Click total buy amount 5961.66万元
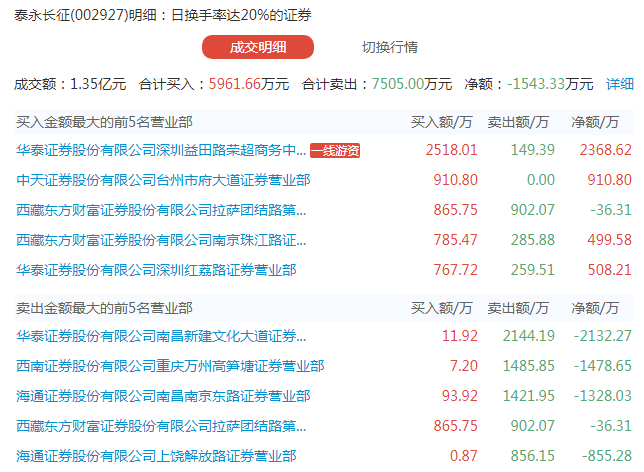This screenshot has width=644, height=472. (249, 84)
